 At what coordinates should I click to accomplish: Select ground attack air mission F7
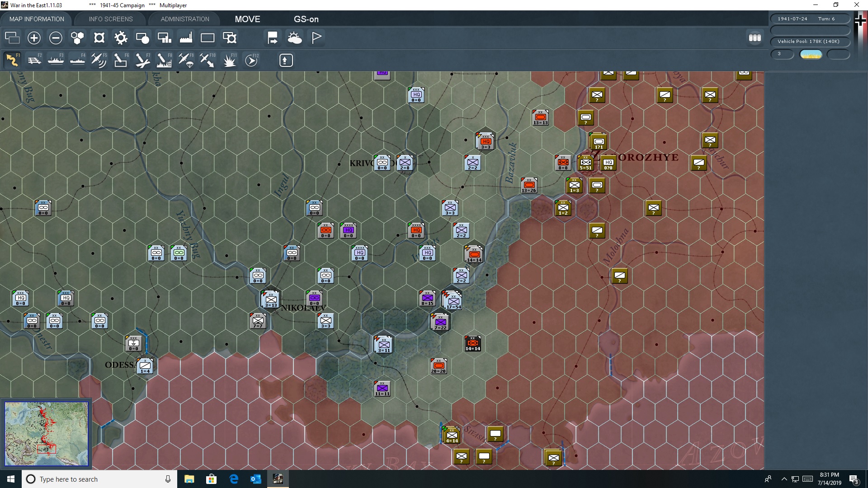[142, 60]
